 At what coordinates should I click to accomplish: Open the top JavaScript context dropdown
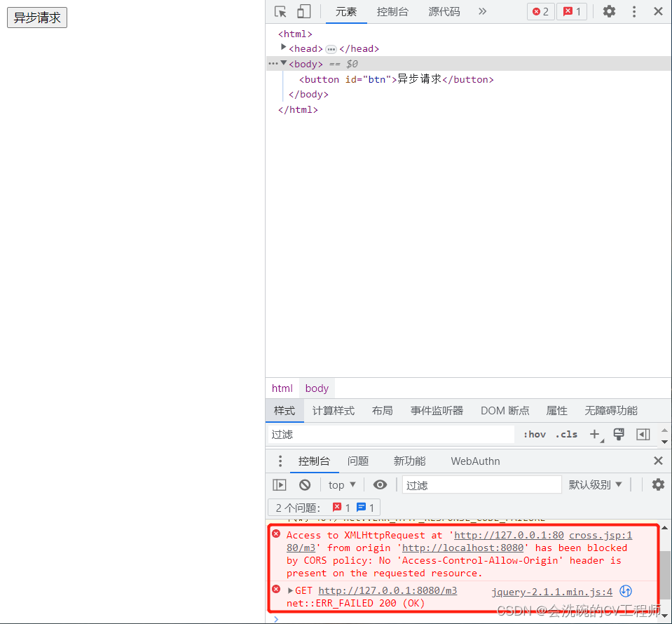click(x=342, y=485)
